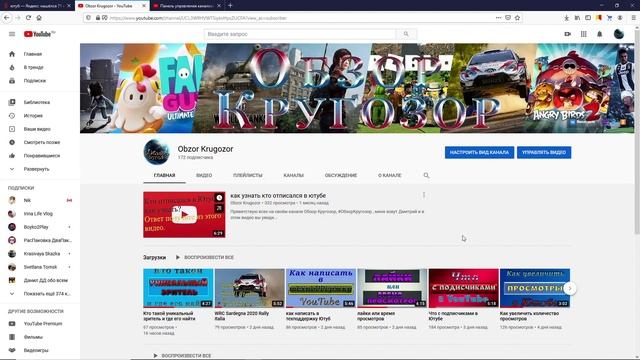Open the Svetlana Tomsk subscription
640x360 pixels.
tap(40, 267)
